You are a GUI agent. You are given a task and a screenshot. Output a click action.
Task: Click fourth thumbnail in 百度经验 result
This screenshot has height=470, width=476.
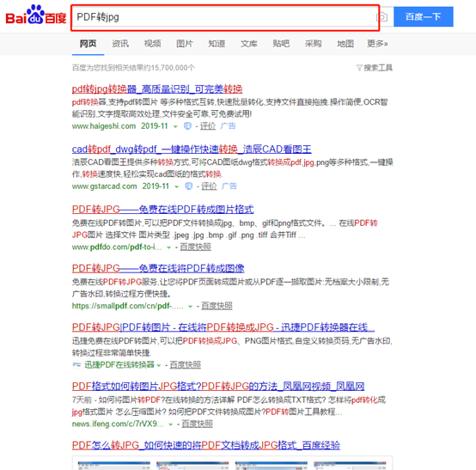pyautogui.click(x=350, y=466)
